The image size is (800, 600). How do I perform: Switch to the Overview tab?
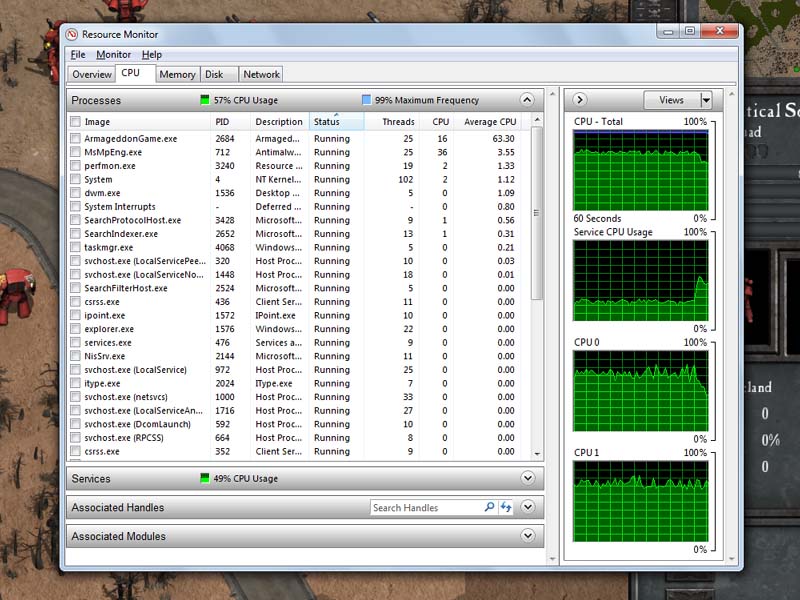tap(92, 74)
